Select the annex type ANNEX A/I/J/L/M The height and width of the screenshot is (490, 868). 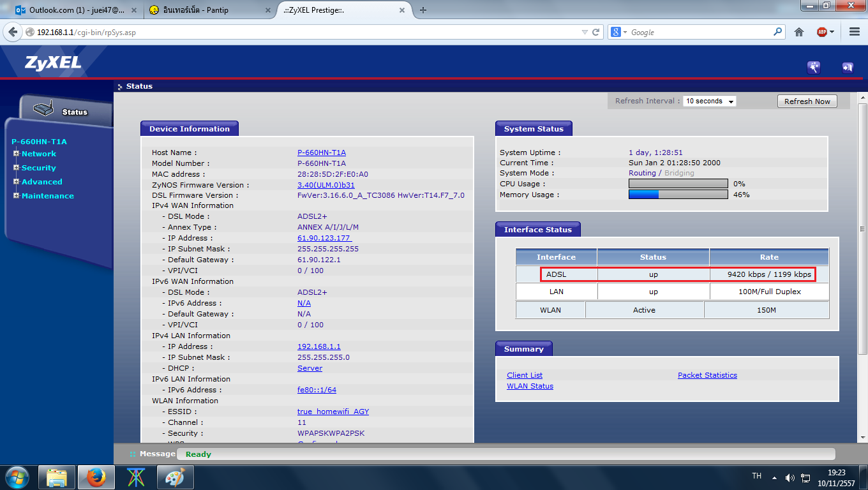point(328,227)
